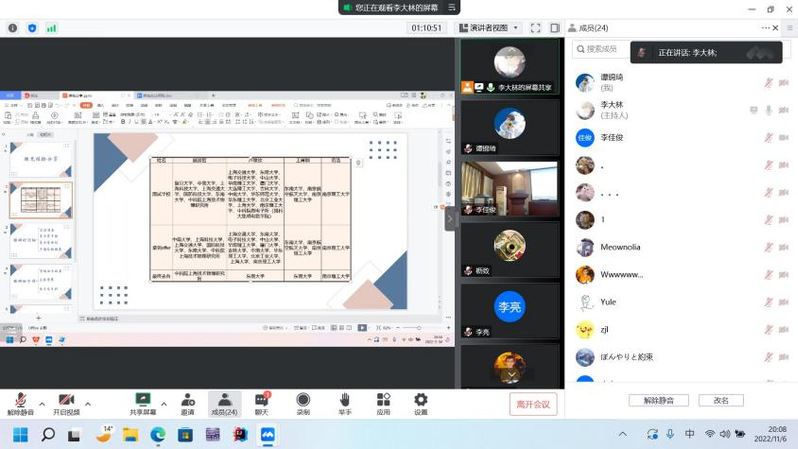Click the red 离开会议 button

(x=533, y=404)
